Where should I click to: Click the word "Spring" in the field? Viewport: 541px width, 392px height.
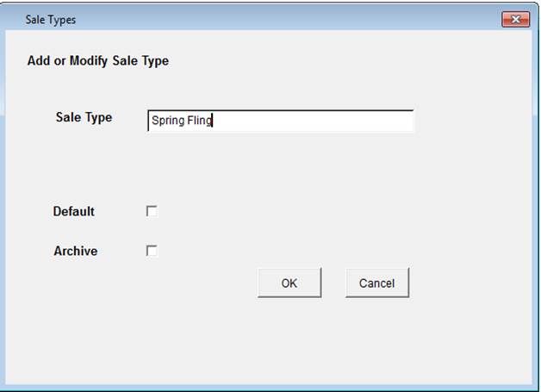(167, 121)
